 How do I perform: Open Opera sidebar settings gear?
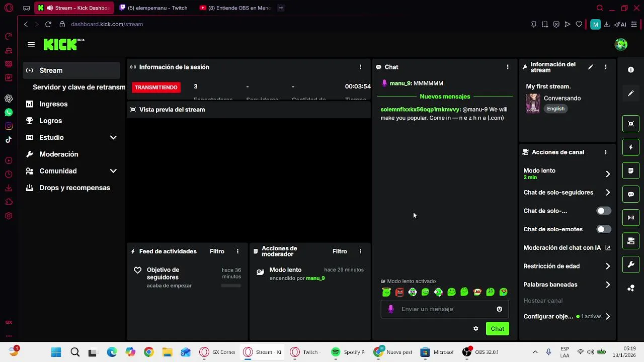click(9, 216)
